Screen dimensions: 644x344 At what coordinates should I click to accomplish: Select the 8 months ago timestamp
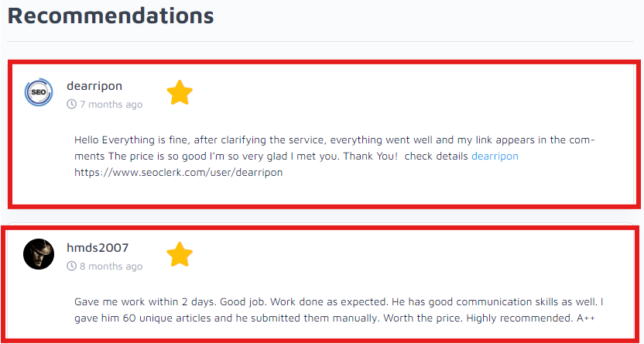pos(111,267)
